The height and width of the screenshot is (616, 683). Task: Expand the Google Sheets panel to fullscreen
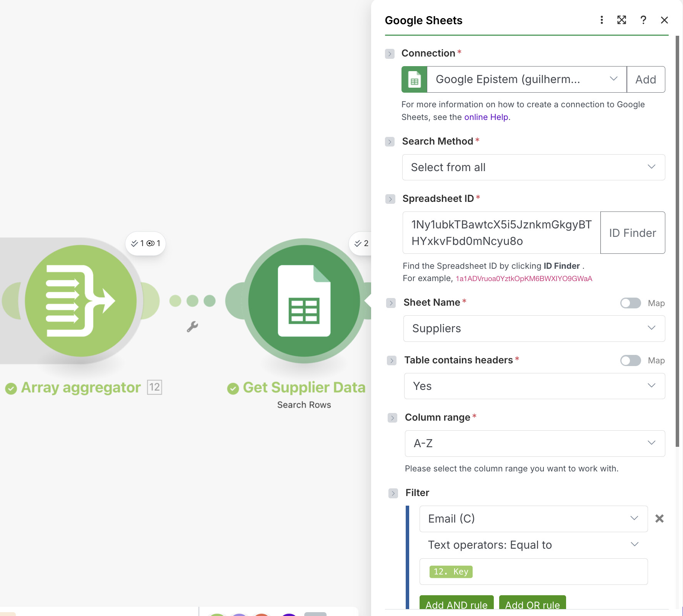(x=621, y=20)
